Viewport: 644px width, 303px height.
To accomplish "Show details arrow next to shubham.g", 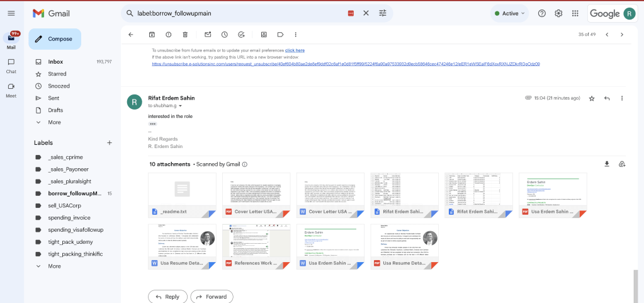I will point(180,106).
